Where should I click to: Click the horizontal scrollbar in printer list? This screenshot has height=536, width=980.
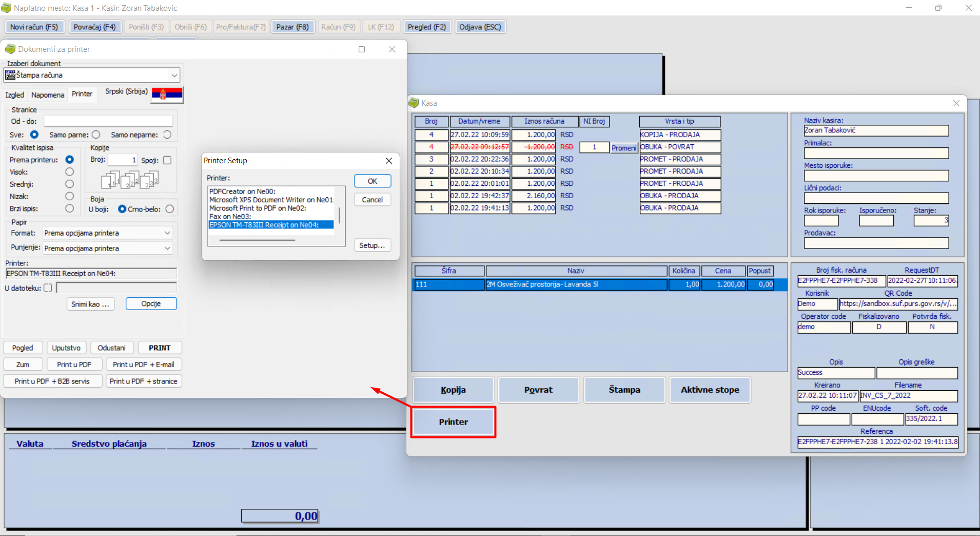point(258,240)
